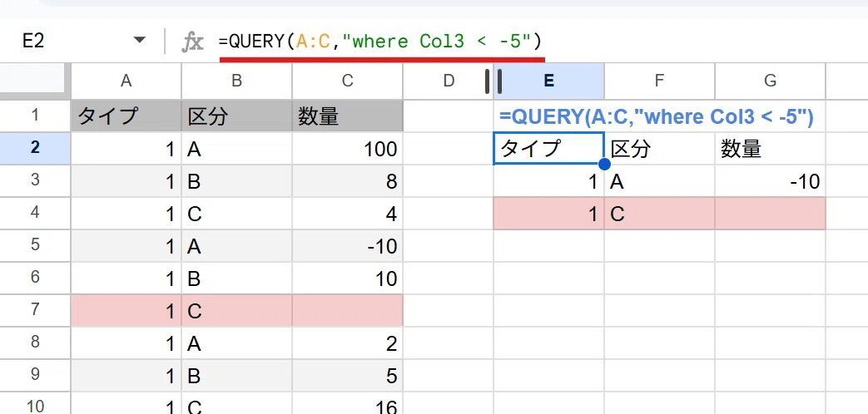Select row 5 header
Image resolution: width=868 pixels, height=414 pixels.
tap(36, 245)
